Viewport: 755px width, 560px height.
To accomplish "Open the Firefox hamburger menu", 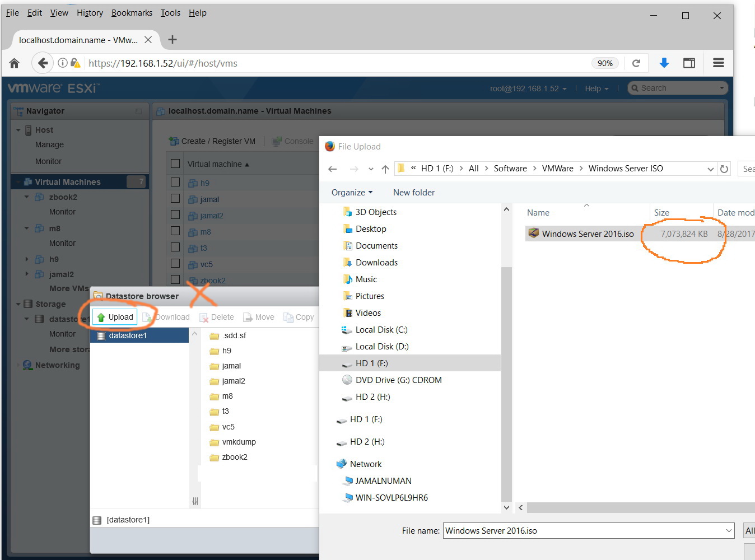I will tap(718, 63).
